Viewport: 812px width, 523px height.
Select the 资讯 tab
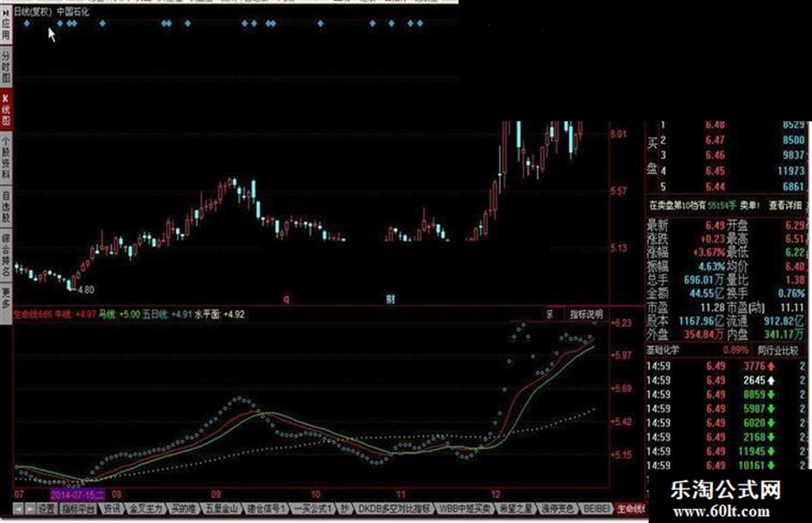point(112,509)
